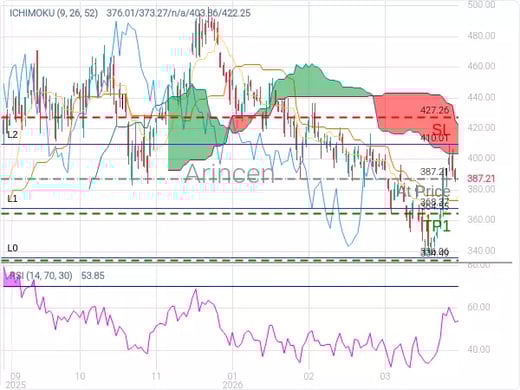Click the At Price annotation
This screenshot has width=520, height=390.
click(423, 191)
